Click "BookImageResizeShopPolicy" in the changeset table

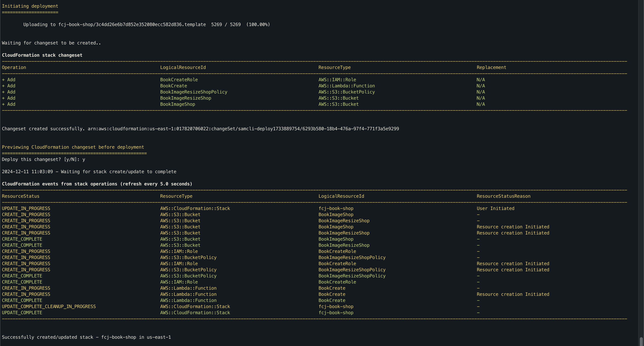[x=194, y=92]
